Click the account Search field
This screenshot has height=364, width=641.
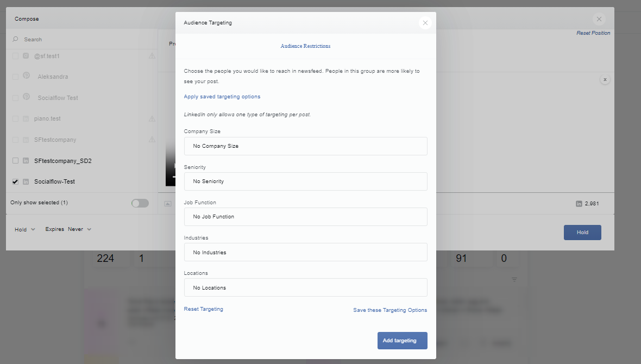tap(82, 39)
